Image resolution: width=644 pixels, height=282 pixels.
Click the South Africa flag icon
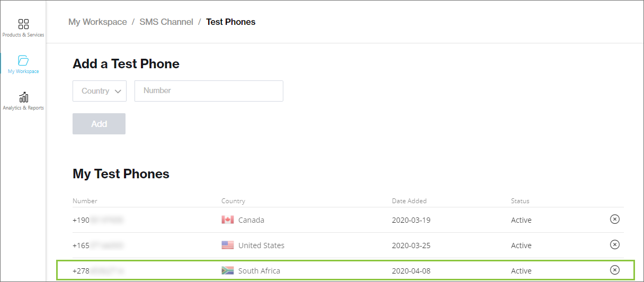[228, 271]
